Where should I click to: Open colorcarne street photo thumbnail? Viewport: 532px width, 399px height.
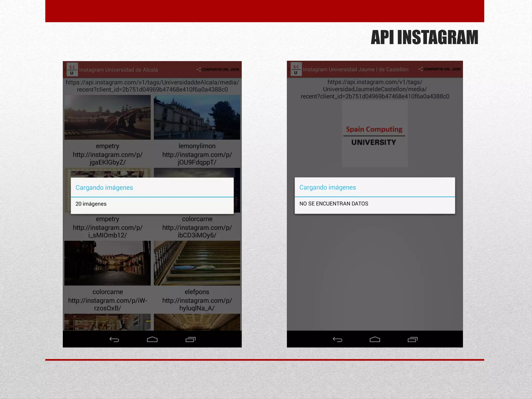[108, 263]
